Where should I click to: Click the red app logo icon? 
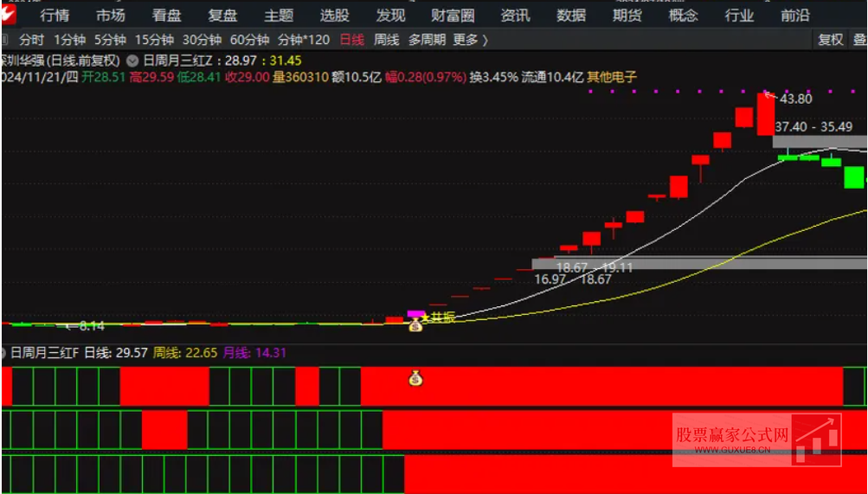[9, 16]
